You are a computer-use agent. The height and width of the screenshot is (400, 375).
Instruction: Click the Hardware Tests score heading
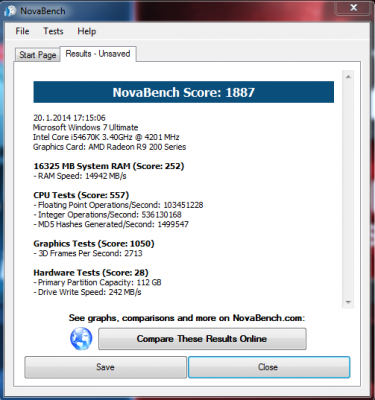click(x=91, y=273)
